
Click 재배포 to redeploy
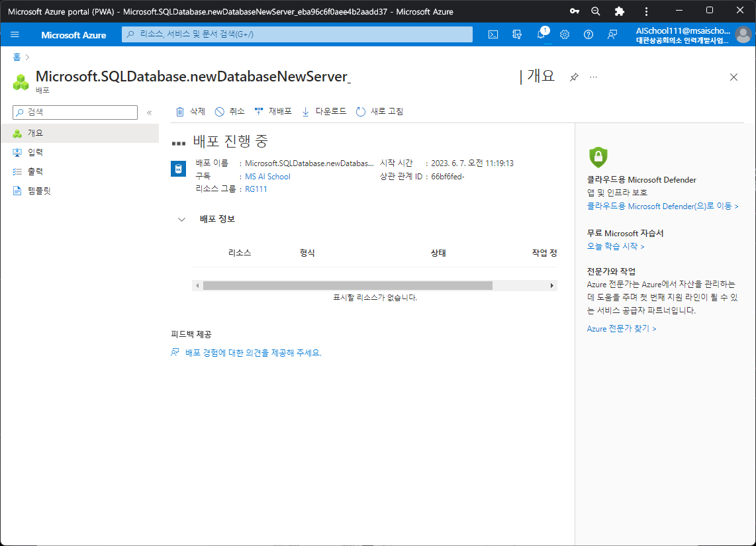[x=273, y=111]
